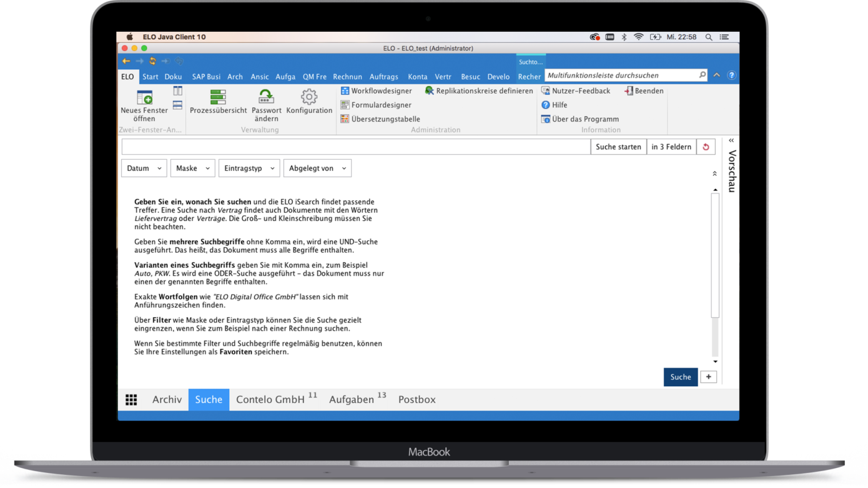Click the in 3 Feldern selector
Screen dimensions: 868x488
[671, 146]
